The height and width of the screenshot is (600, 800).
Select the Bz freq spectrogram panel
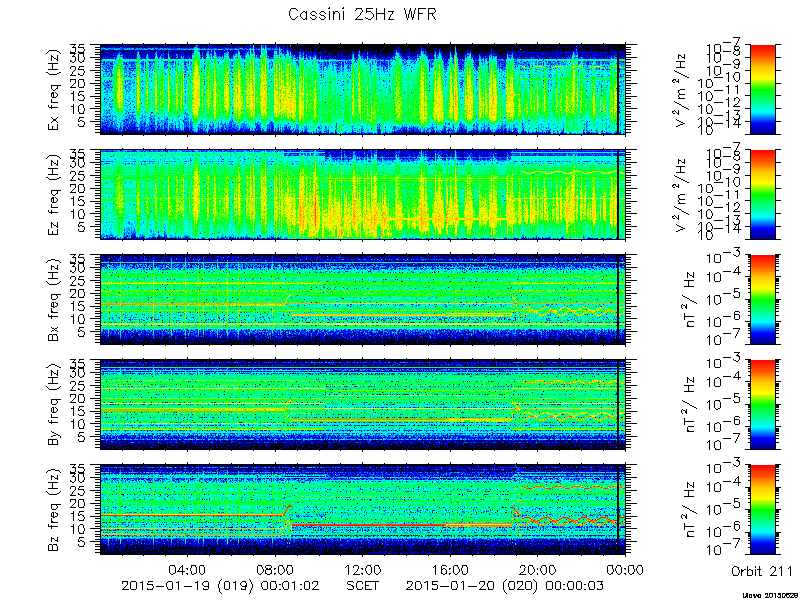363,510
